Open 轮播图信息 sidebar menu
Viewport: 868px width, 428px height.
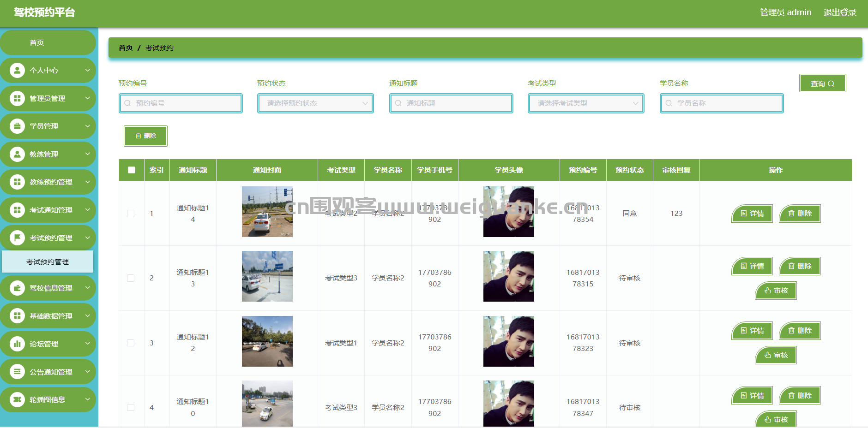point(48,399)
